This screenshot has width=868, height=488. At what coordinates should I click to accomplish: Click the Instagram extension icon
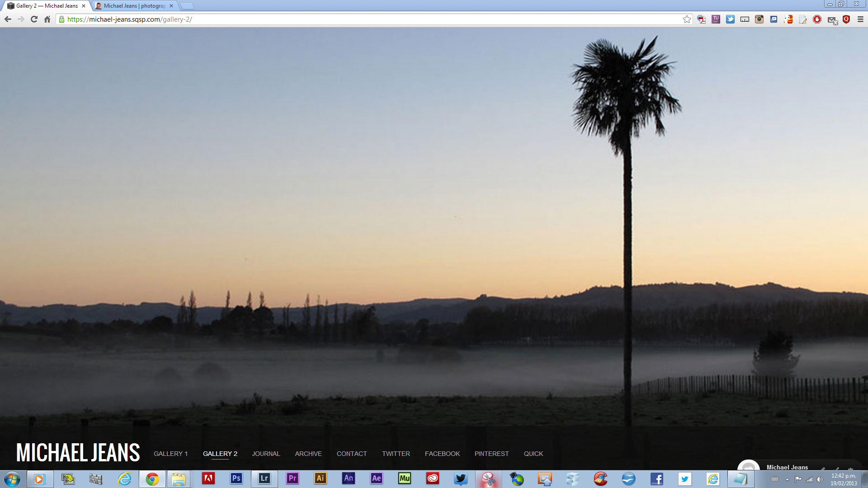[x=759, y=19]
